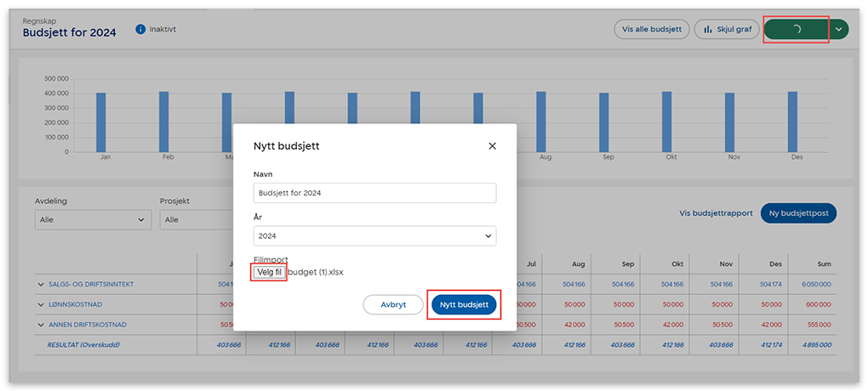The image size is (868, 391).
Task: Click the blue info icon beside Inaktivt
Action: coord(140,30)
